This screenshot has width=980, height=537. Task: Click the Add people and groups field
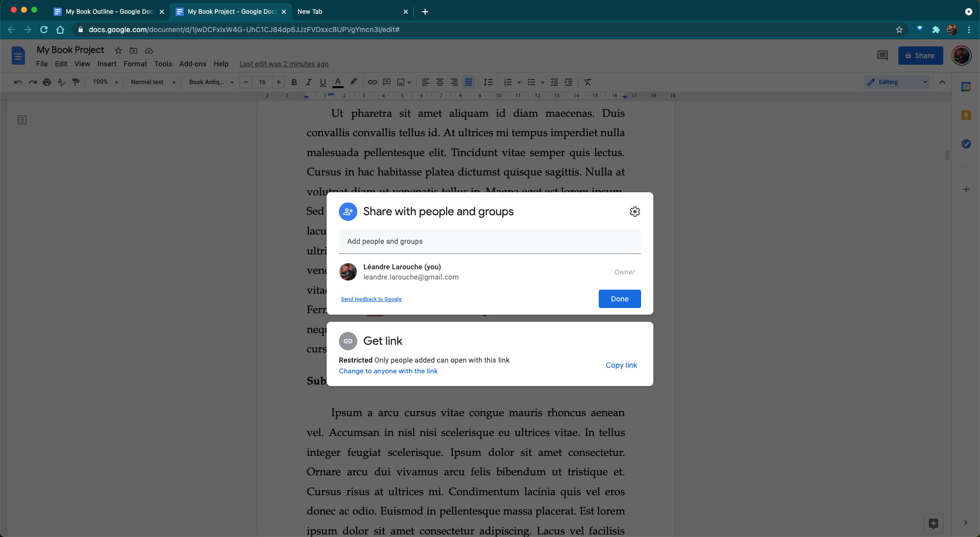tap(489, 241)
